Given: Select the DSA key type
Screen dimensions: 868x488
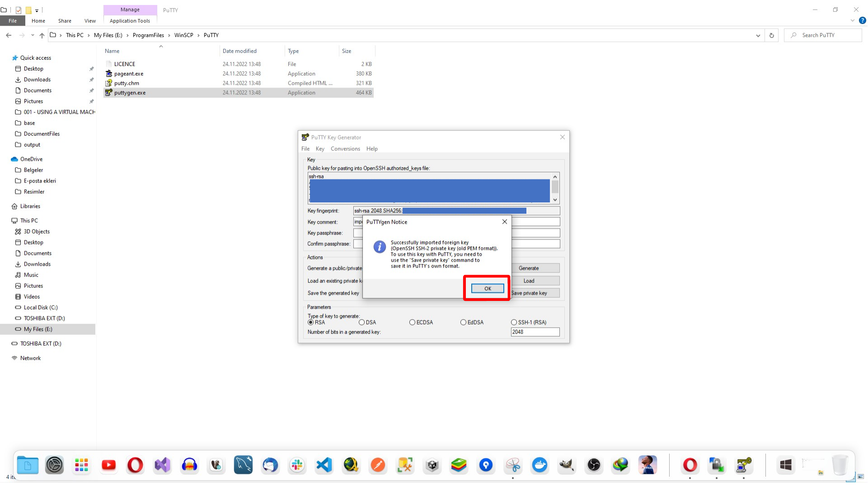Looking at the screenshot, I should click(361, 323).
